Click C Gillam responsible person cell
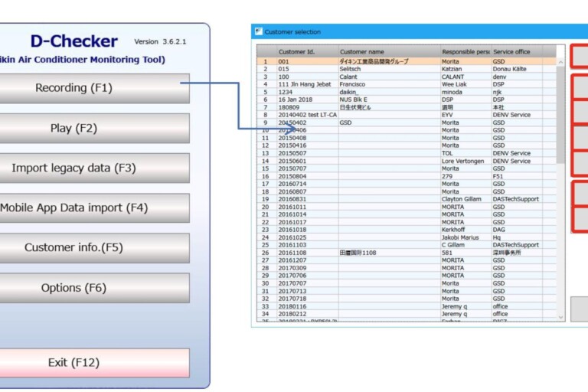 tap(465, 245)
